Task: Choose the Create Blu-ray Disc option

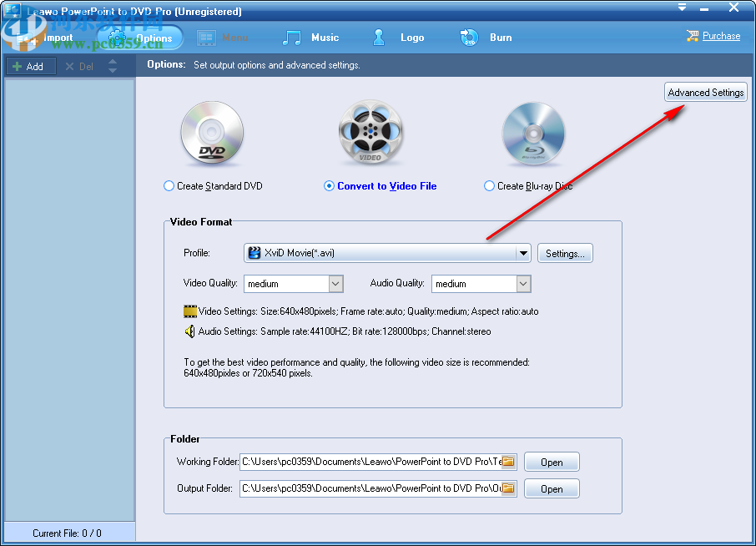Action: pos(489,185)
